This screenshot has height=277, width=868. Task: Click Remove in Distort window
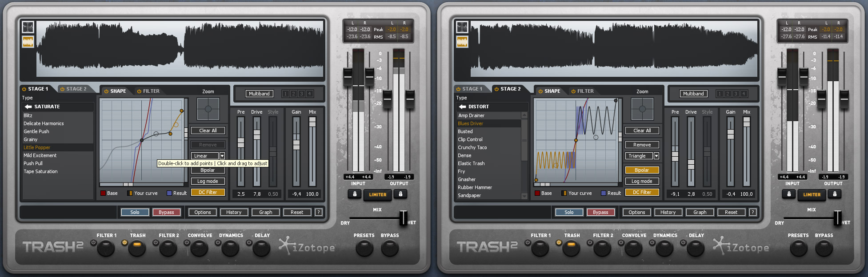tap(642, 145)
